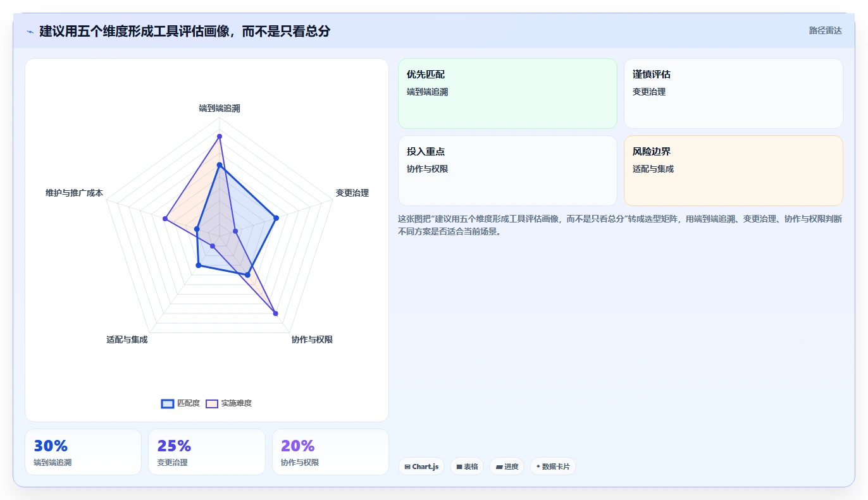This screenshot has height=500, width=868.
Task: Select the 风险边界 card
Action: tap(733, 171)
